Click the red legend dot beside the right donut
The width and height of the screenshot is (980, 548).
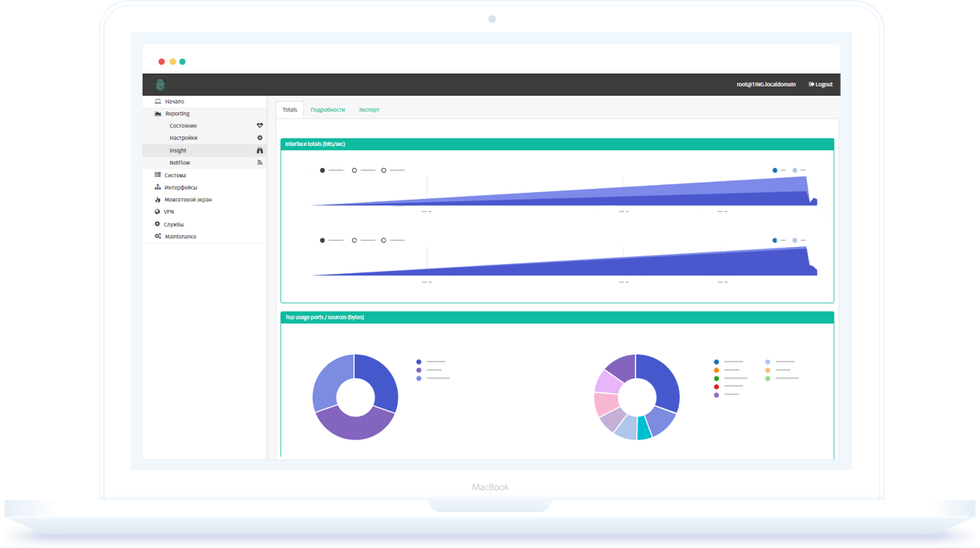point(716,386)
